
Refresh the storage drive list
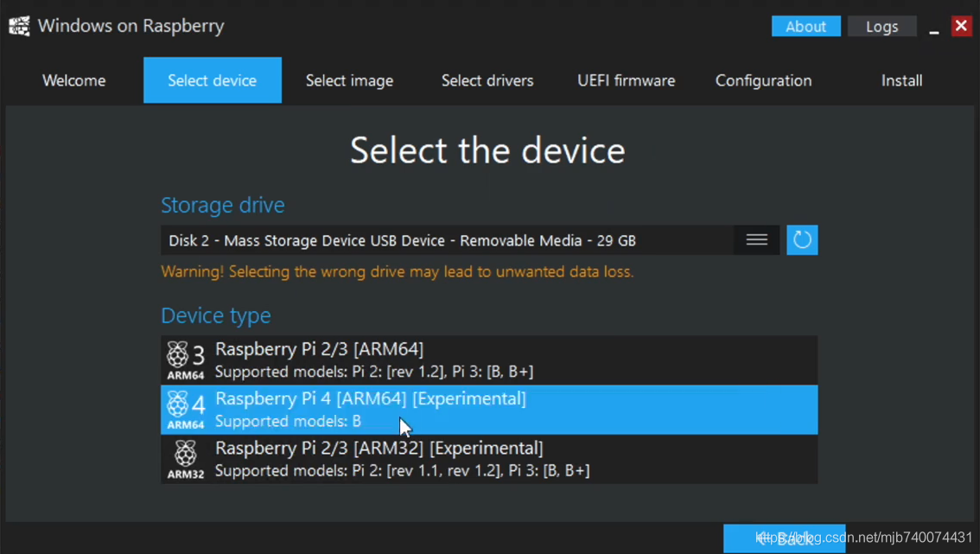[802, 240]
